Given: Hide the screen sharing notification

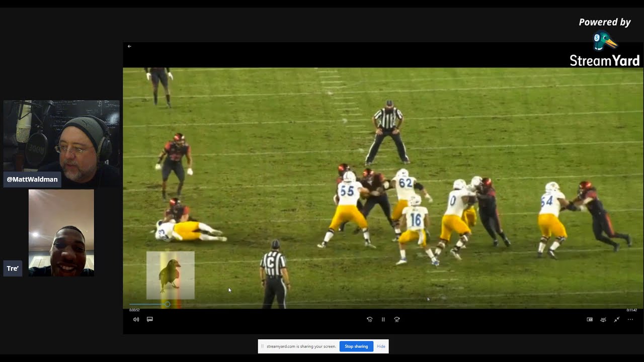Looking at the screenshot, I should (381, 346).
